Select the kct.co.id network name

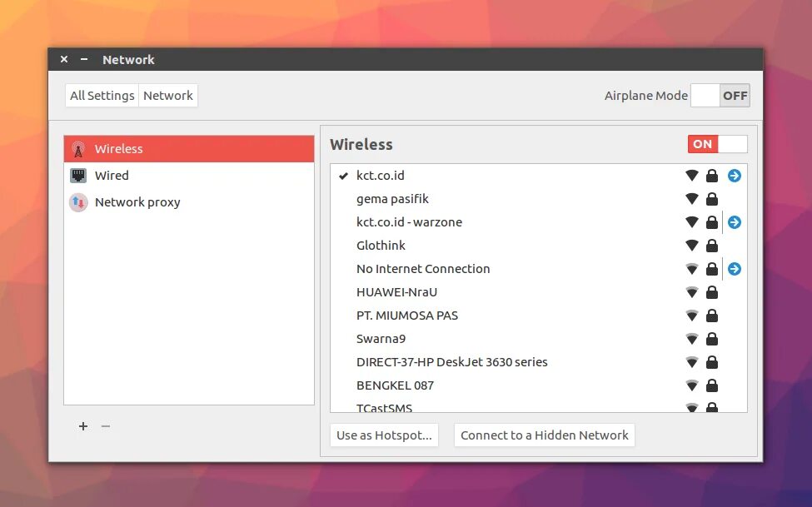pos(380,176)
